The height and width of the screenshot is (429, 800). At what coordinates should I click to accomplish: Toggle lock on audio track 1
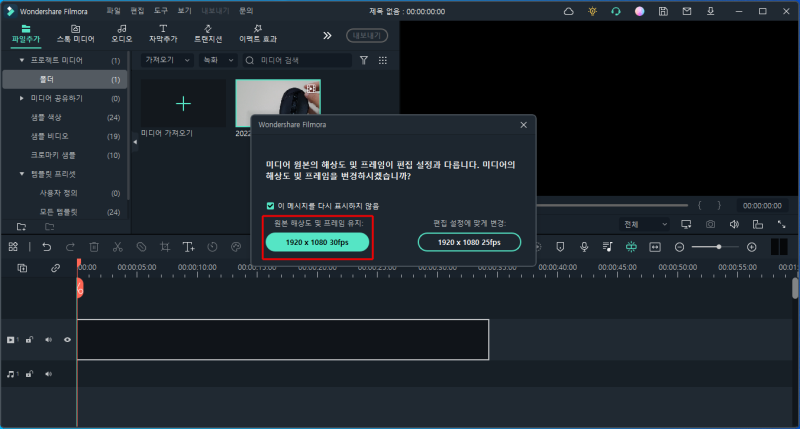[30, 374]
